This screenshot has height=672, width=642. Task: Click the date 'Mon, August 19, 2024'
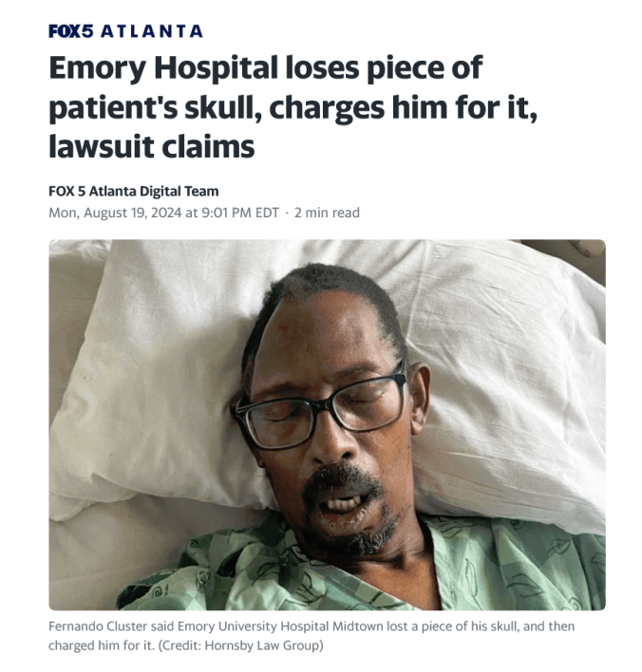[115, 213]
